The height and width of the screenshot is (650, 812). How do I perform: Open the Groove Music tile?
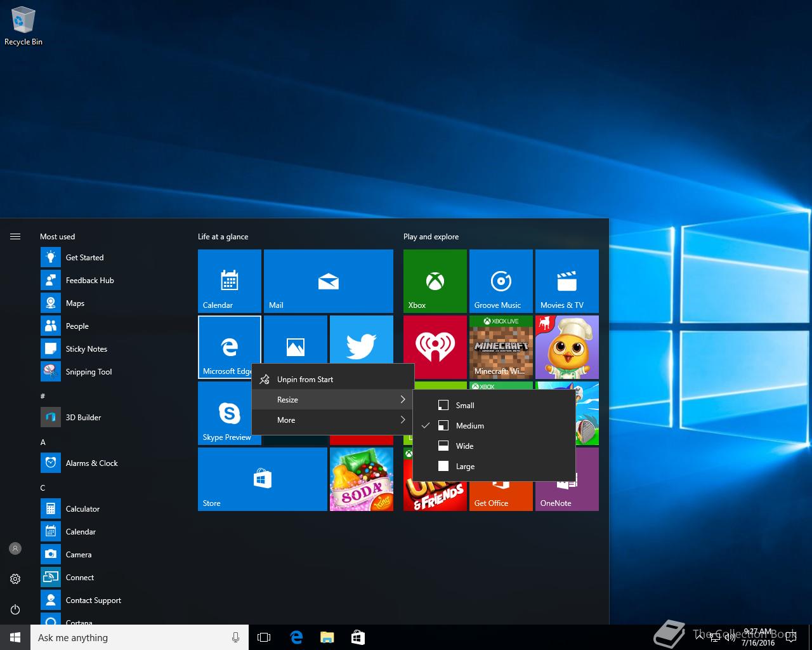pyautogui.click(x=501, y=281)
